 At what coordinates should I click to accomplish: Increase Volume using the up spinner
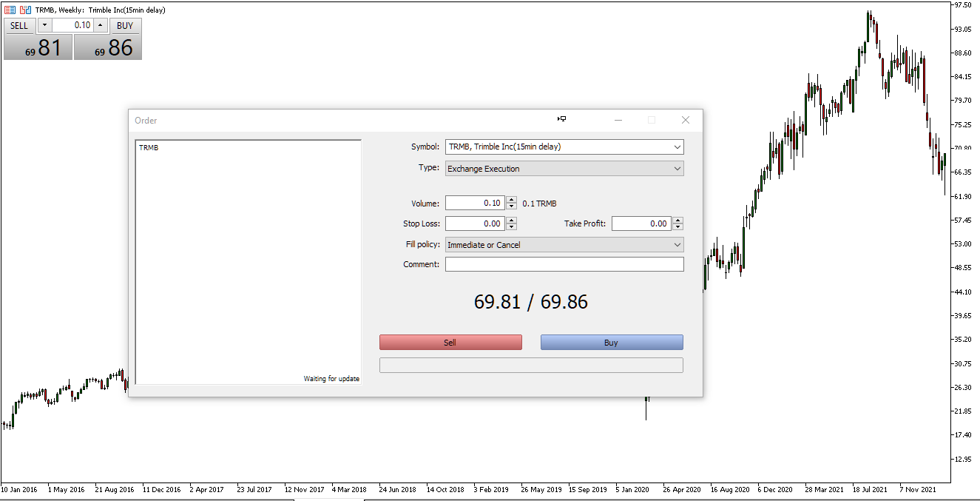point(511,200)
